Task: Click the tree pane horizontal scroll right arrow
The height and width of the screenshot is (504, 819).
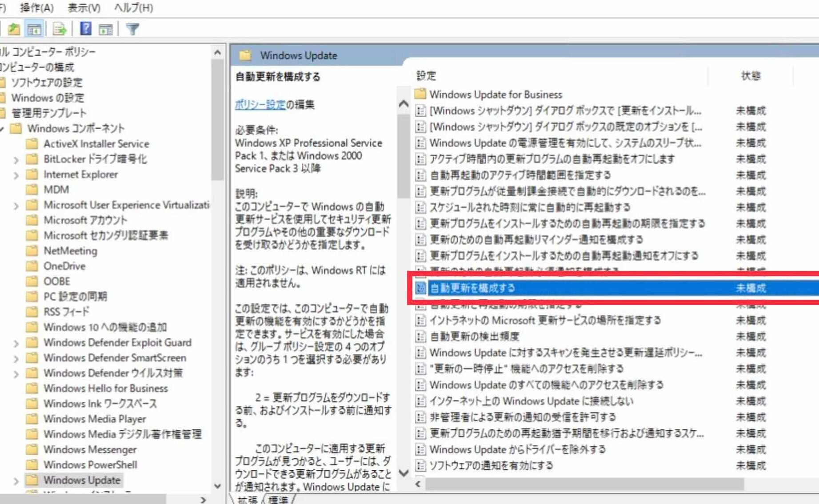Action: [203, 500]
